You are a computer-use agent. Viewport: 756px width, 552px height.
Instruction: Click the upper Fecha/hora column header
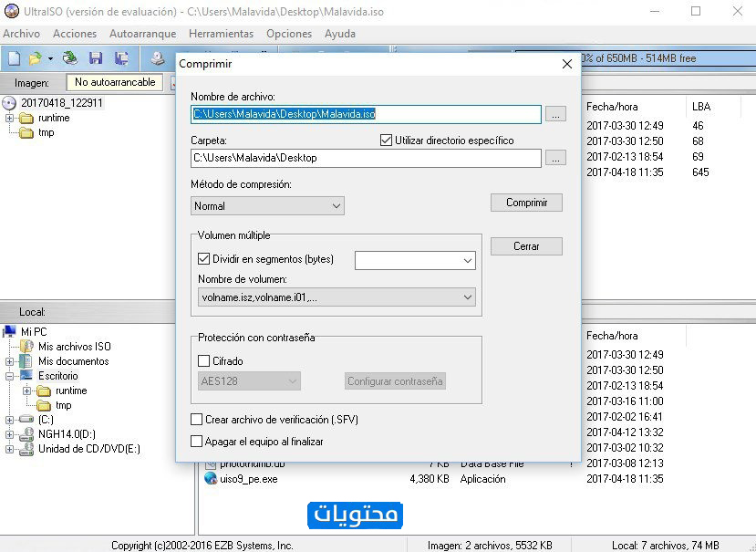612,107
